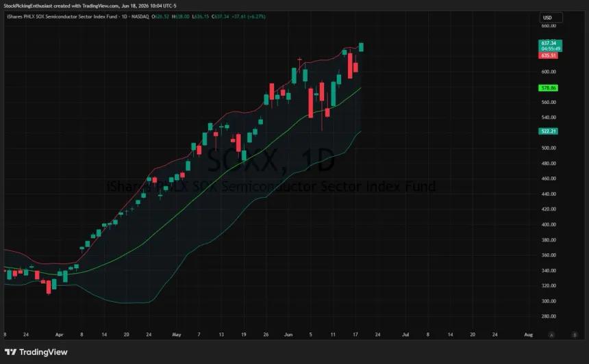Click the Jul label on time axis

(405, 335)
